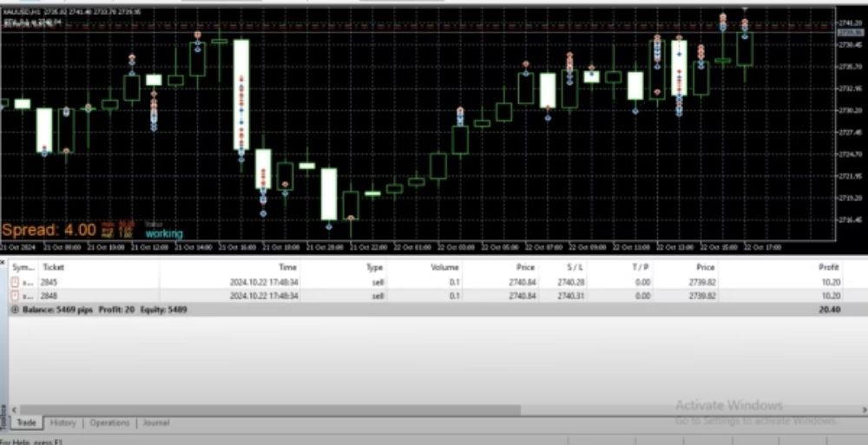
Task: Click the sell order icon for ticket 2848
Action: click(x=14, y=296)
